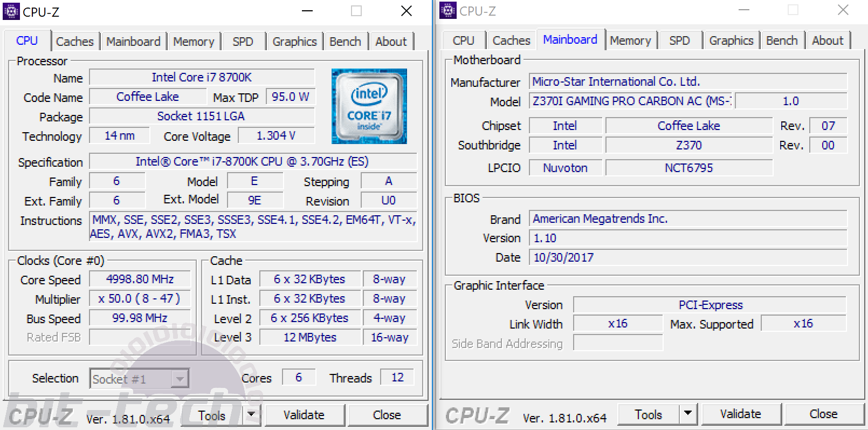Click the Chipset Rev. value 07

pyautogui.click(x=829, y=126)
